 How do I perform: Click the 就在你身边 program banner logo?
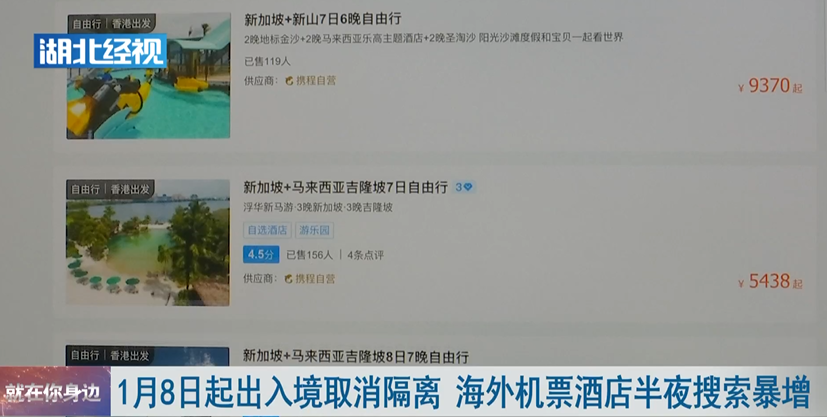point(55,392)
